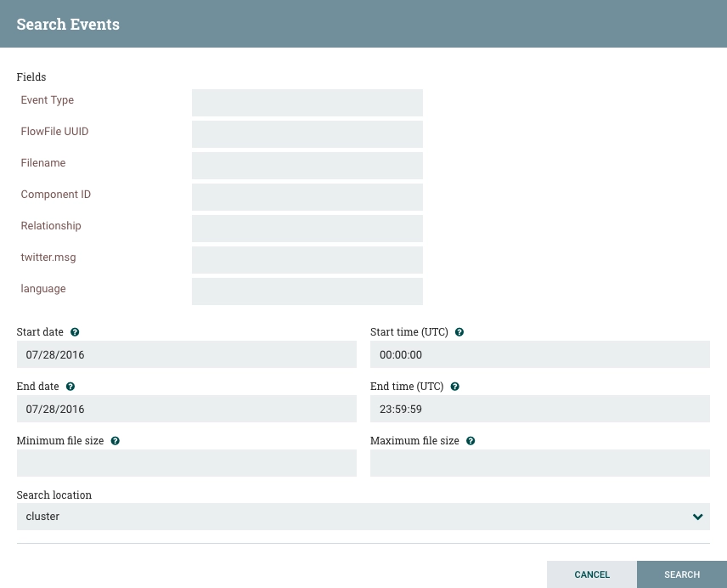Viewport: 727px width, 588px height.
Task: Click the Start date help icon
Action: click(x=75, y=332)
